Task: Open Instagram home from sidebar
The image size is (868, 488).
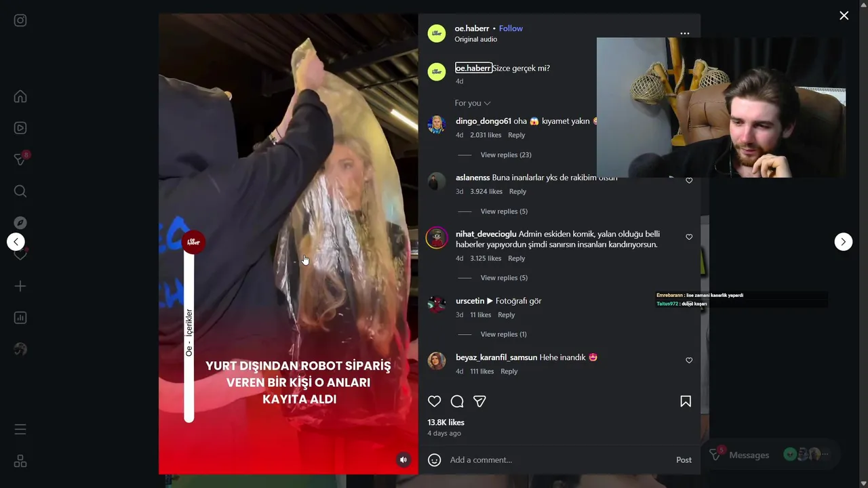Action: [x=20, y=96]
